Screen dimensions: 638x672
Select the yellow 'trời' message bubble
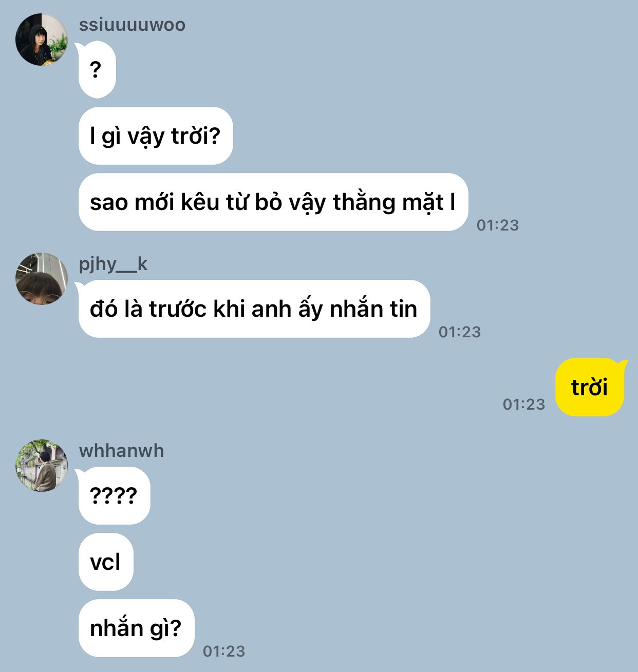click(590, 387)
